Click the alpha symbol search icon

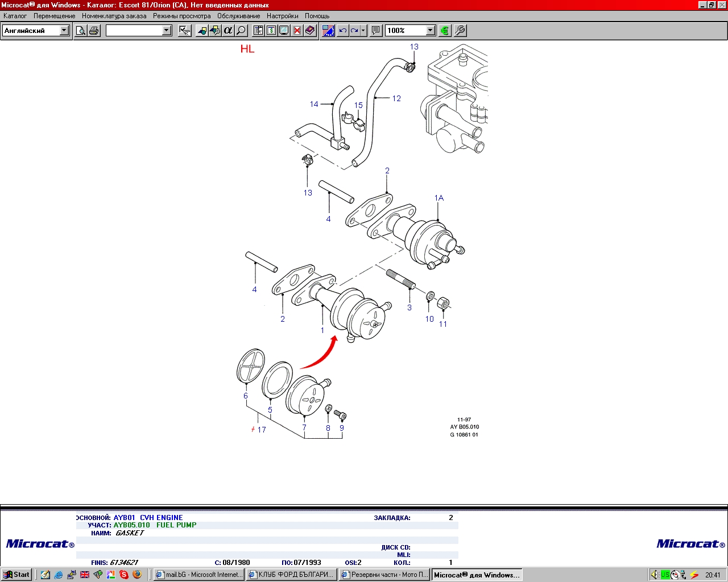[x=228, y=31]
